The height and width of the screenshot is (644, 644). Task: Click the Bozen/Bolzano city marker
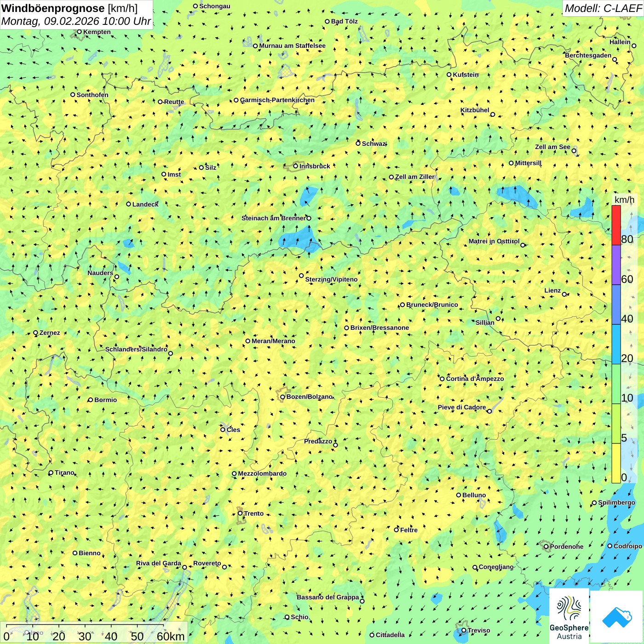click(282, 397)
